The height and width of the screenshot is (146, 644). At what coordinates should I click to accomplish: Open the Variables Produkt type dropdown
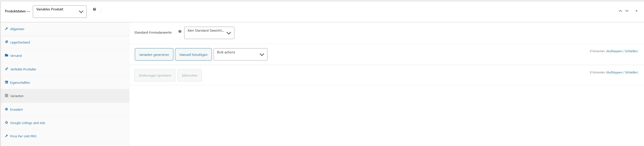click(x=60, y=12)
